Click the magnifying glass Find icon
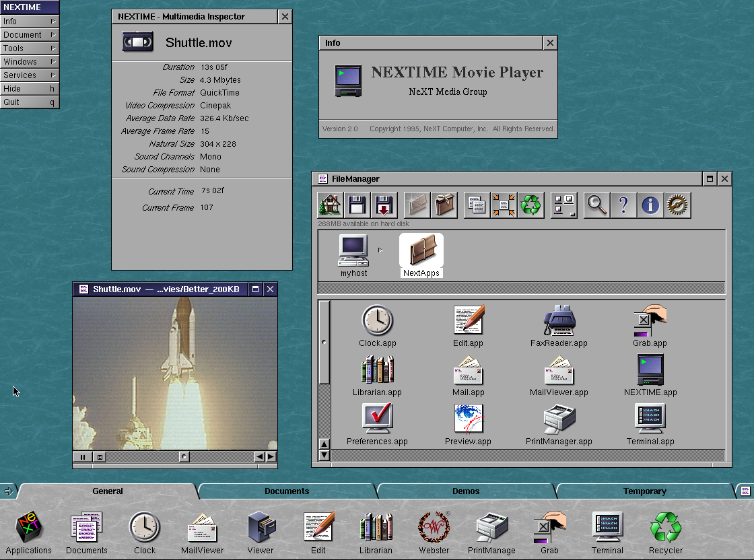 point(596,205)
